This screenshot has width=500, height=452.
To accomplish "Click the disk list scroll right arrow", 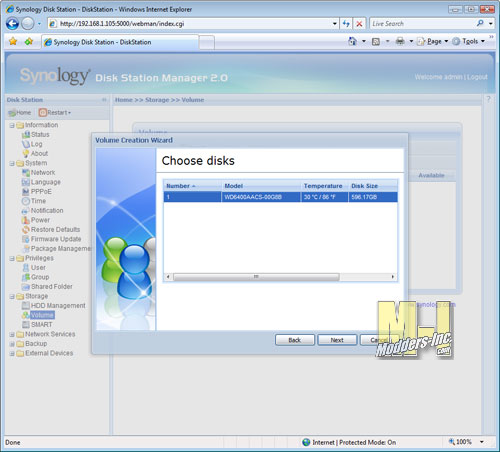I will 393,277.
